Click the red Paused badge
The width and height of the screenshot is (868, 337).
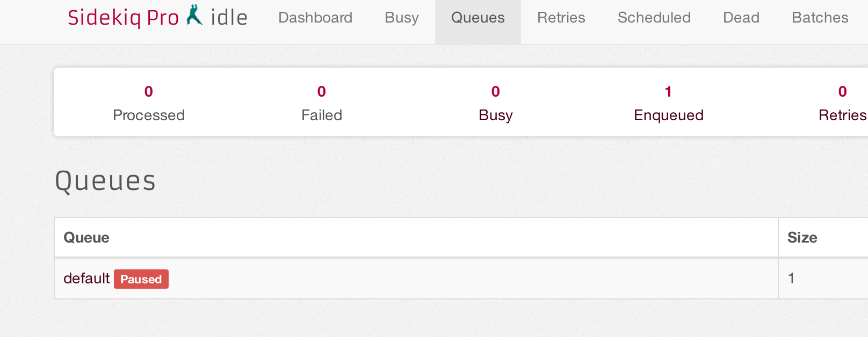(141, 279)
